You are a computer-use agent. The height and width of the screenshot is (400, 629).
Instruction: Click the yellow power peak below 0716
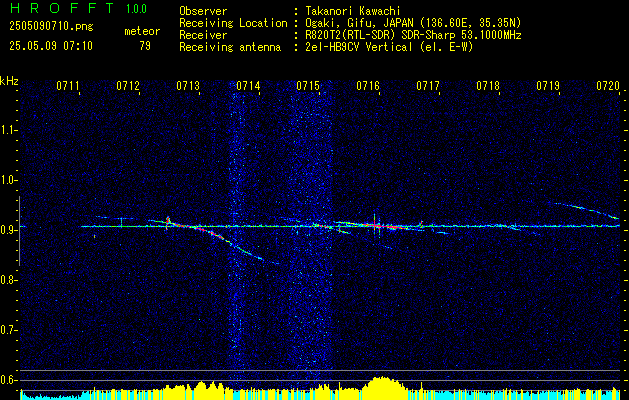384,387
